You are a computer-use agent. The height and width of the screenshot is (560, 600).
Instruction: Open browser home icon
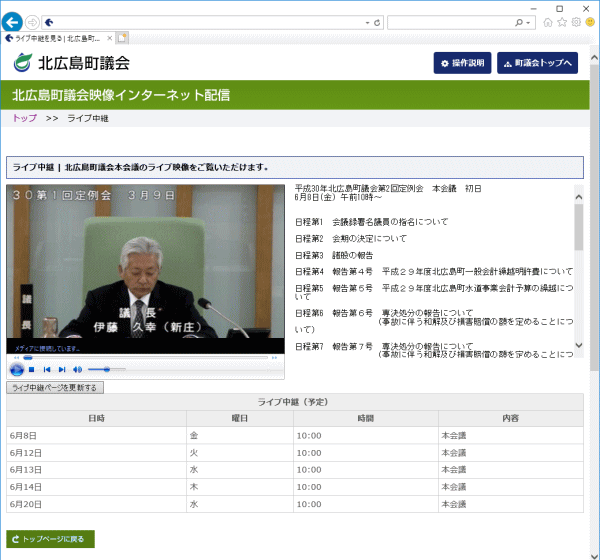click(x=548, y=23)
